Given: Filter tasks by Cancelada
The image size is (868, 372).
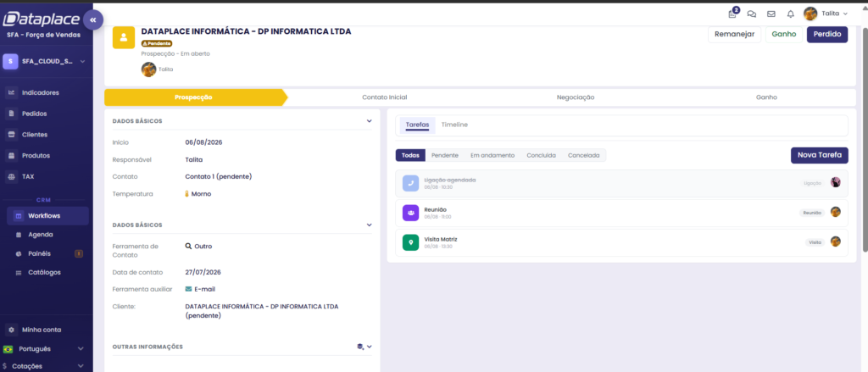Looking at the screenshot, I should point(583,156).
